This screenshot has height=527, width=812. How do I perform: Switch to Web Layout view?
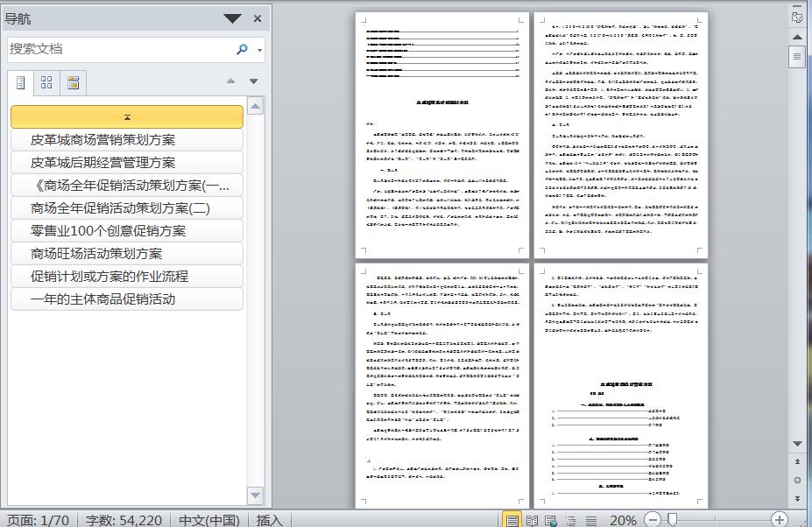coord(550,520)
